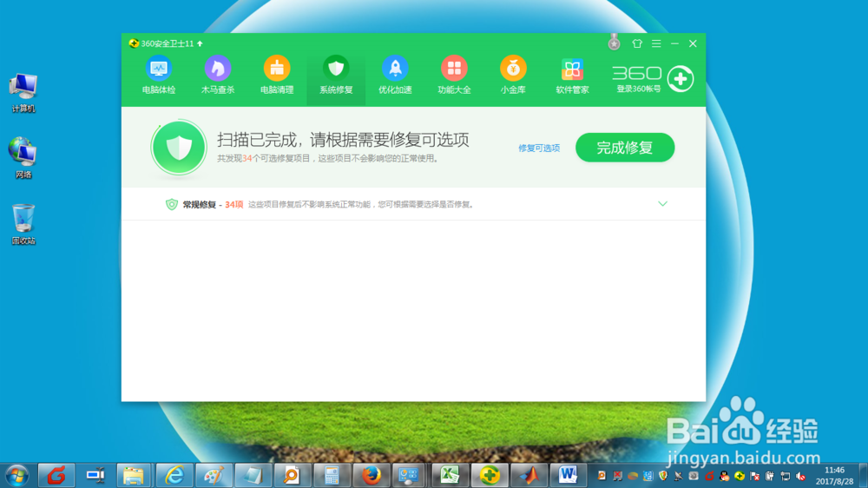Viewport: 868px width, 488px height.
Task: Open the hamburger main menu in the title bar
Action: pos(656,43)
